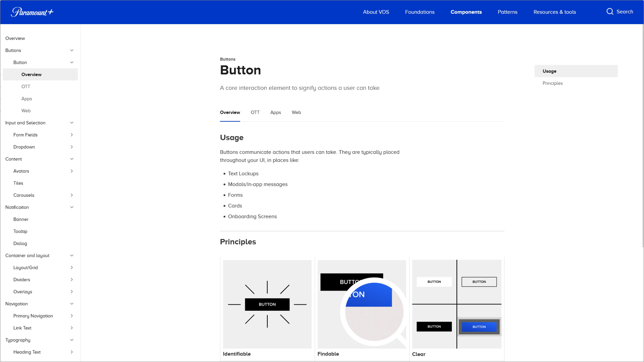This screenshot has width=644, height=362.
Task: Click the Identifiable principle illustration
Action: pyautogui.click(x=267, y=304)
